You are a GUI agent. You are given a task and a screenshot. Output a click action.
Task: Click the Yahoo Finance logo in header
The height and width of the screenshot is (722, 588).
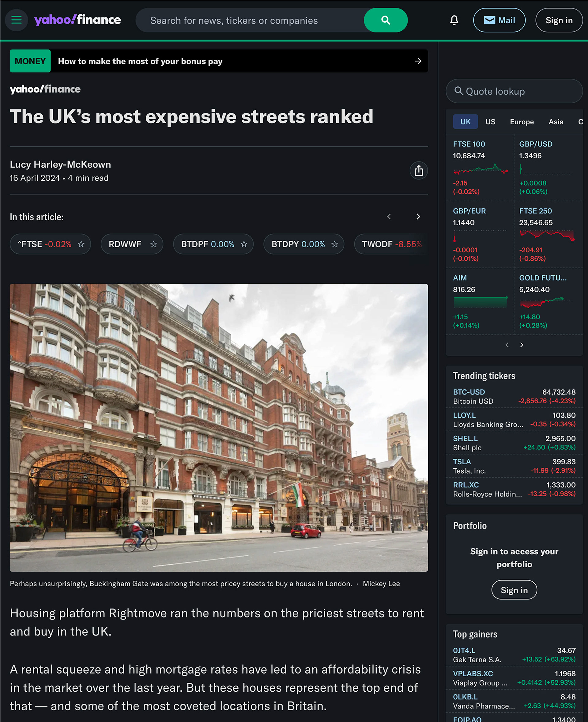77,20
